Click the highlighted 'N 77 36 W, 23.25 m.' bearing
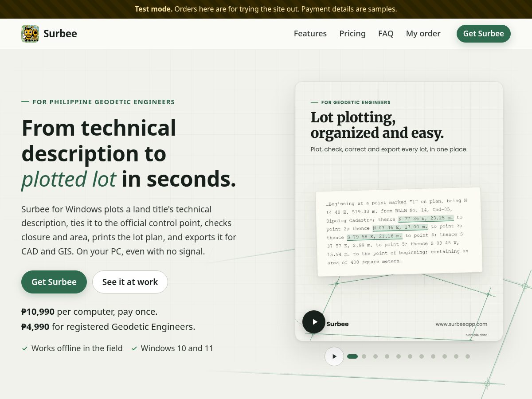Screen dimensions: 532x399 (x=426, y=218)
